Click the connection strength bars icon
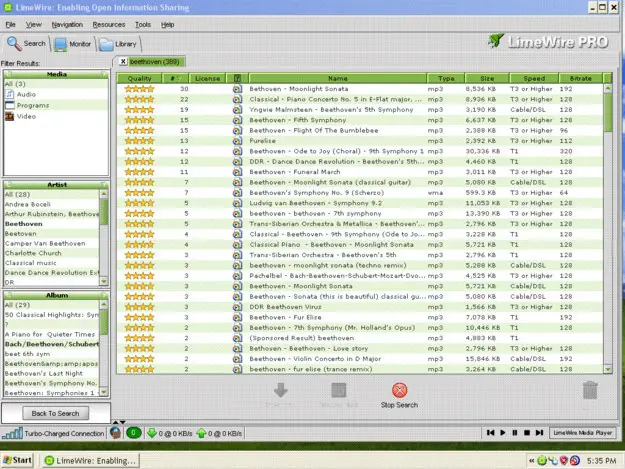625x469 pixels. (x=12, y=433)
